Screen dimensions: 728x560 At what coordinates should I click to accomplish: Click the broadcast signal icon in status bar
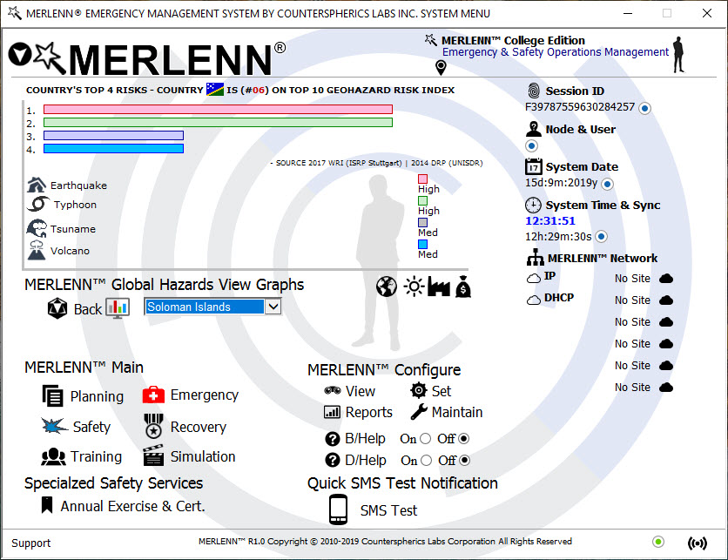pos(698,543)
